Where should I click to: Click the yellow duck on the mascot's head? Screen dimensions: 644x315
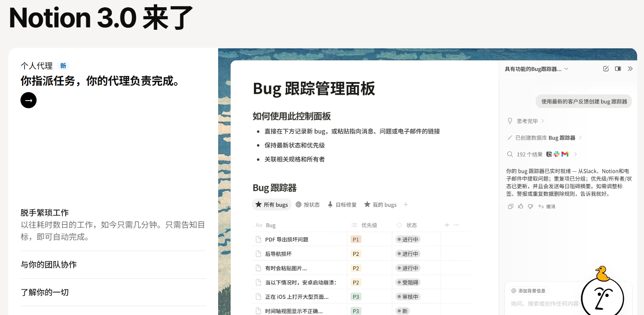602,274
